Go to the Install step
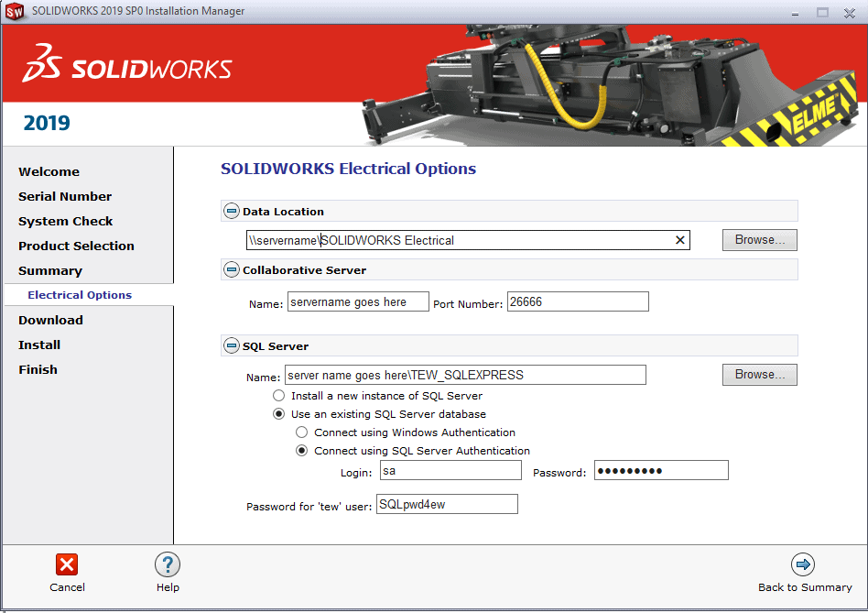 click(x=39, y=345)
